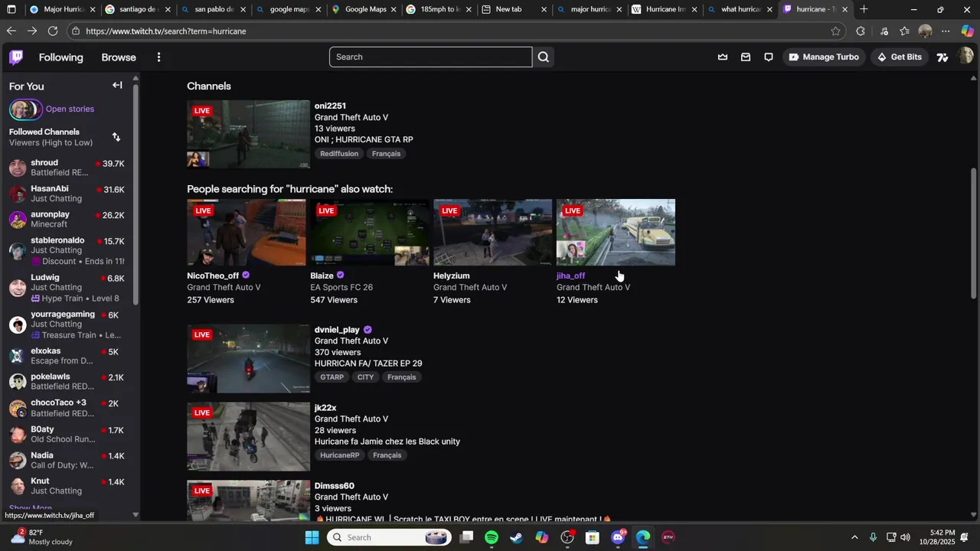Screen dimensions: 980x551
Task: Open the Following page
Action: pos(60,57)
